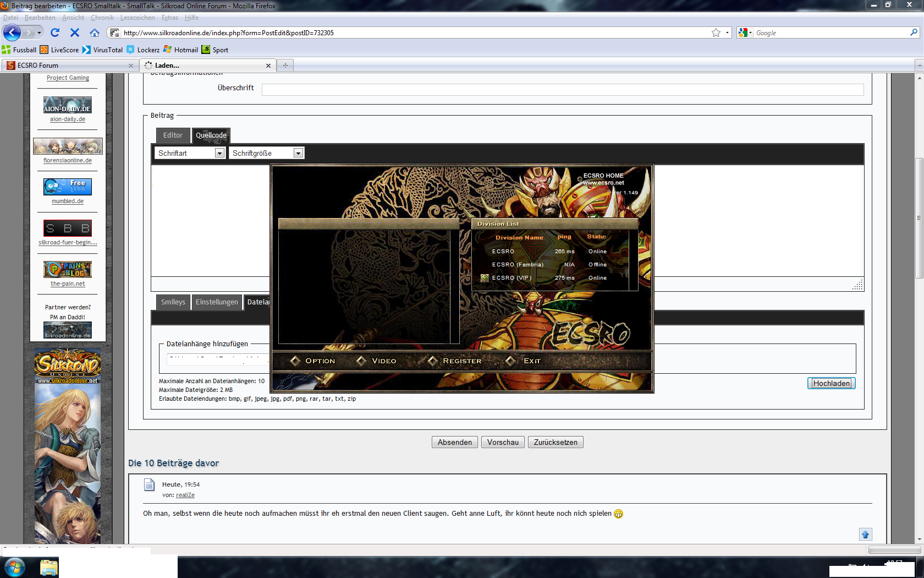Click the Firefox back navigation button
Screen dimensions: 924x578
pyautogui.click(x=12, y=33)
